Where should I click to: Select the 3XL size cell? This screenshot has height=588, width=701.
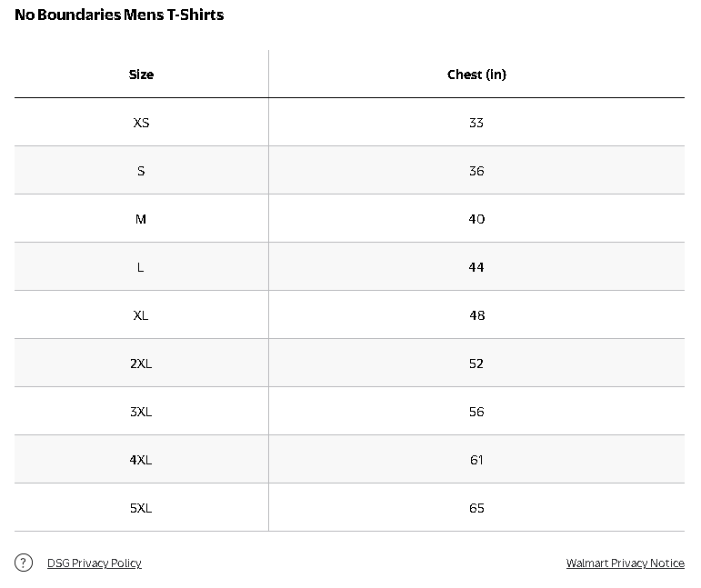[x=141, y=412]
